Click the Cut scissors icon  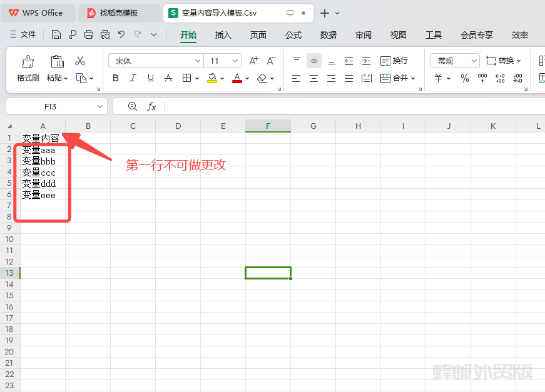[80, 61]
